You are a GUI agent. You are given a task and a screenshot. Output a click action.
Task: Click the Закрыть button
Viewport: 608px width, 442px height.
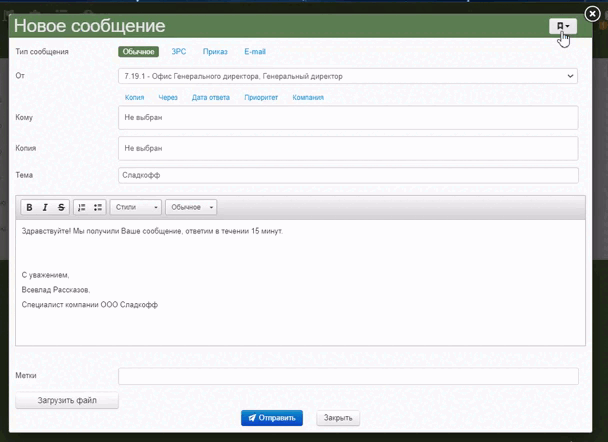pos(338,418)
